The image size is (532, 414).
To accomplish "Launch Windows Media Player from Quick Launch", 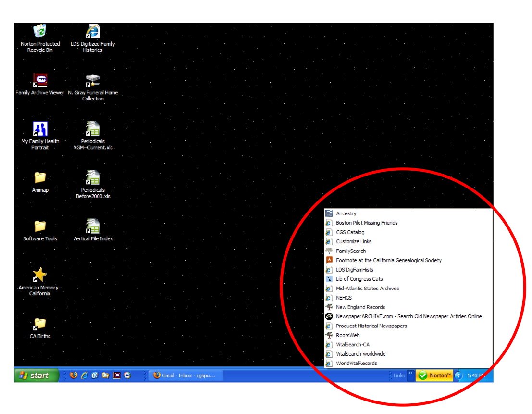I will 127,376.
